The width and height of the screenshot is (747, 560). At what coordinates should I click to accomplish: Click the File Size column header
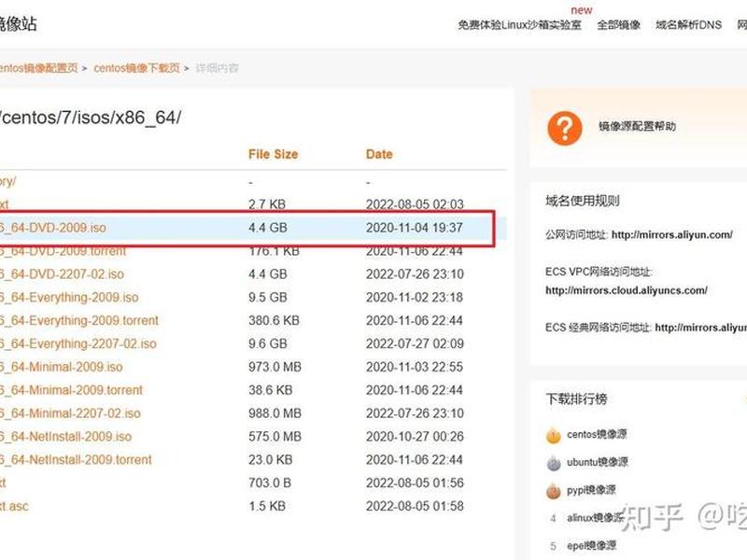pos(273,154)
